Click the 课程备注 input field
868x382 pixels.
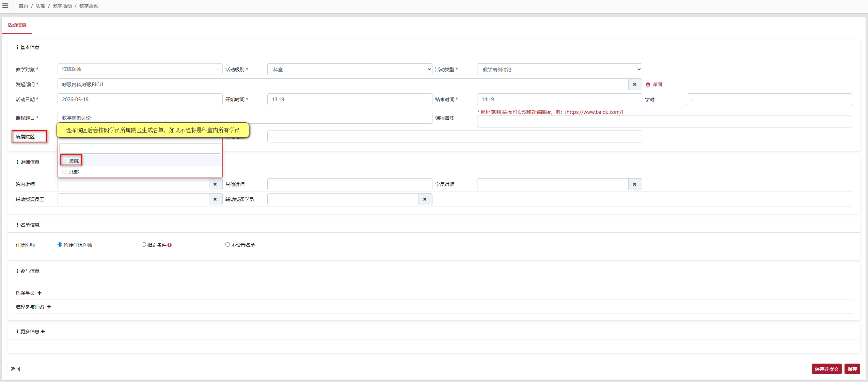[664, 122]
